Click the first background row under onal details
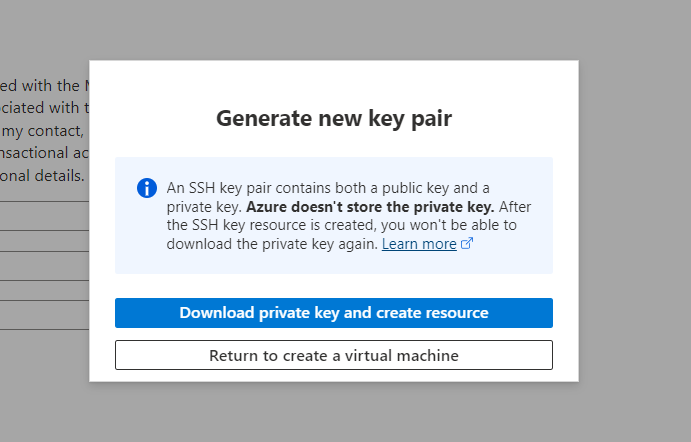 click(44, 216)
